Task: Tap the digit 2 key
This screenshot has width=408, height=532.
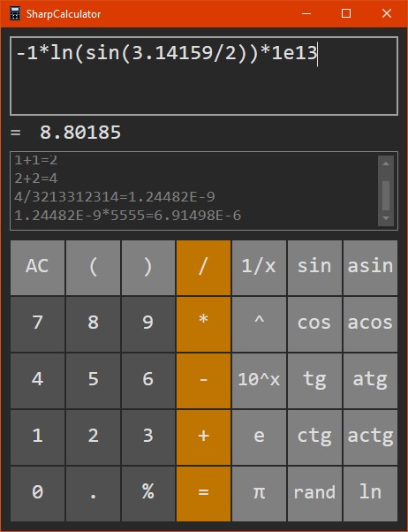Action: point(93,437)
